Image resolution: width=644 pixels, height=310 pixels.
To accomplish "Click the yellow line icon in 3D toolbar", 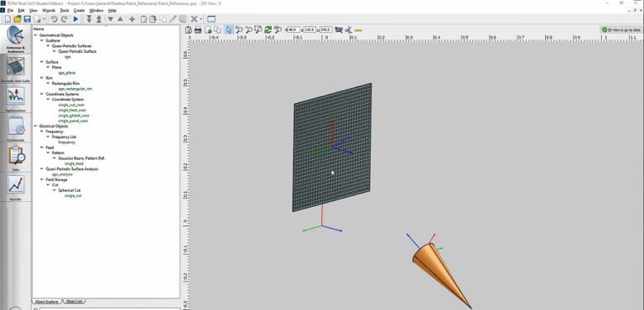I will coord(358,30).
